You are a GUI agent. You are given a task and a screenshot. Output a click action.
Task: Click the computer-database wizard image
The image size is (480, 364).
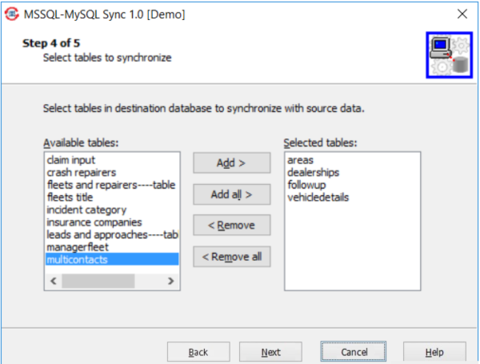[449, 55]
